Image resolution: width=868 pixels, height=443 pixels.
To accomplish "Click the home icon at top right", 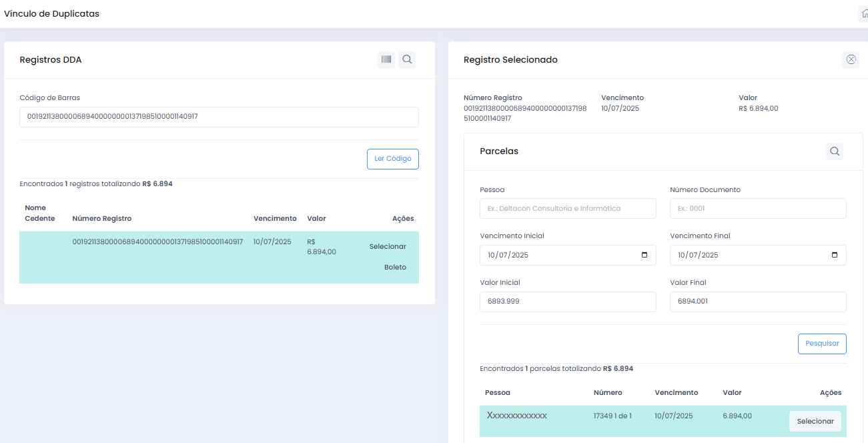I will click(865, 13).
